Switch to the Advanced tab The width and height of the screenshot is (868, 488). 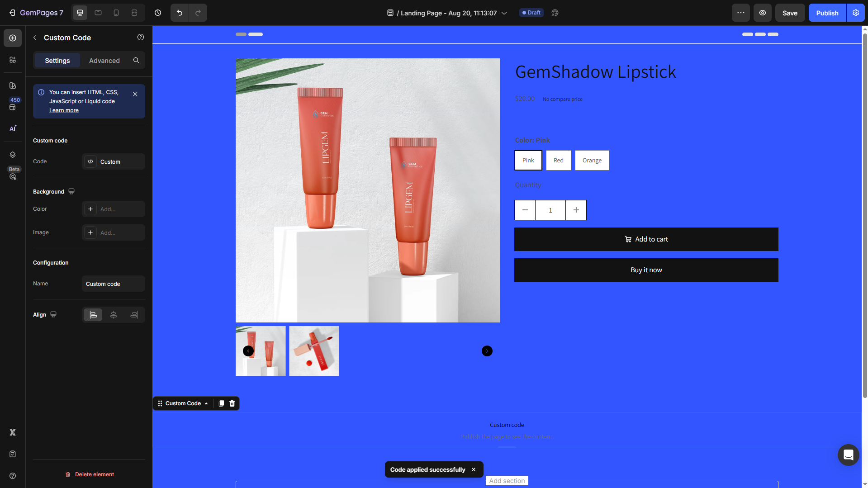pos(104,61)
